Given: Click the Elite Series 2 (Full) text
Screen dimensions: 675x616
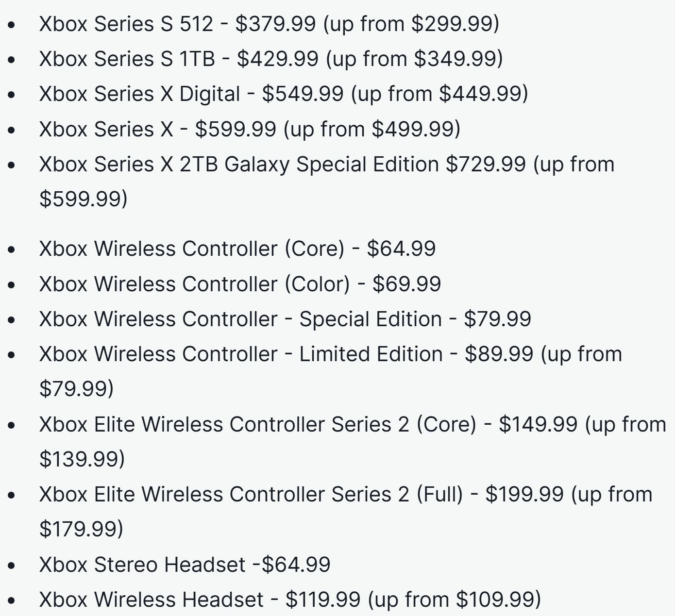Looking at the screenshot, I should [251, 494].
